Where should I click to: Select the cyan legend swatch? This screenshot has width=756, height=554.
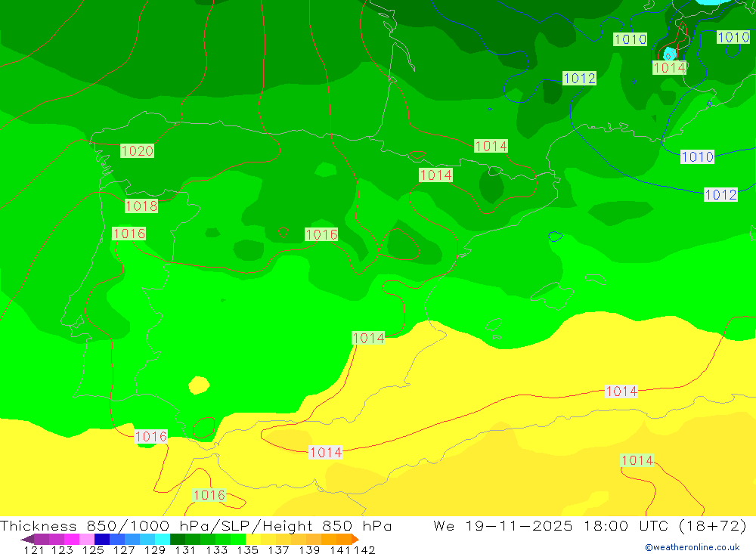tap(163, 539)
